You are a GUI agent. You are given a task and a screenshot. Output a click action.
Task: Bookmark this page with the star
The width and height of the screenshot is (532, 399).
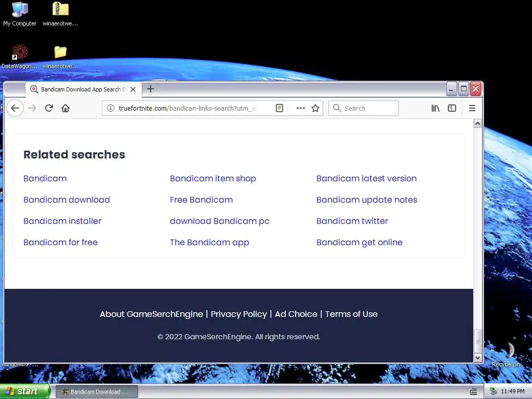click(x=315, y=108)
